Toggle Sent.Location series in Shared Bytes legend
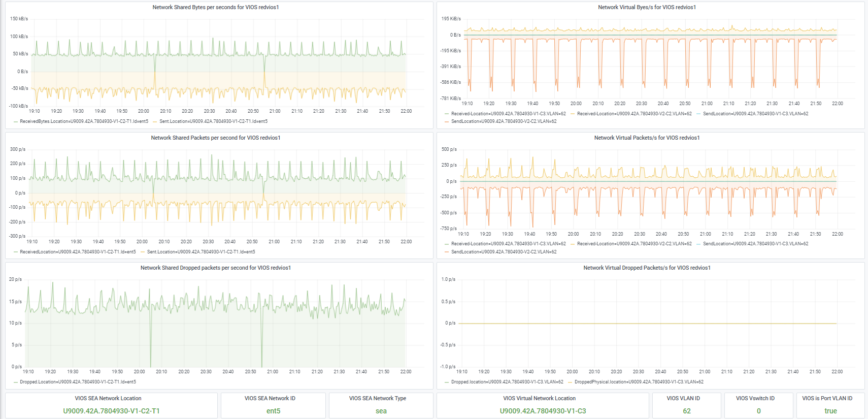868x419 pixels. click(x=213, y=121)
